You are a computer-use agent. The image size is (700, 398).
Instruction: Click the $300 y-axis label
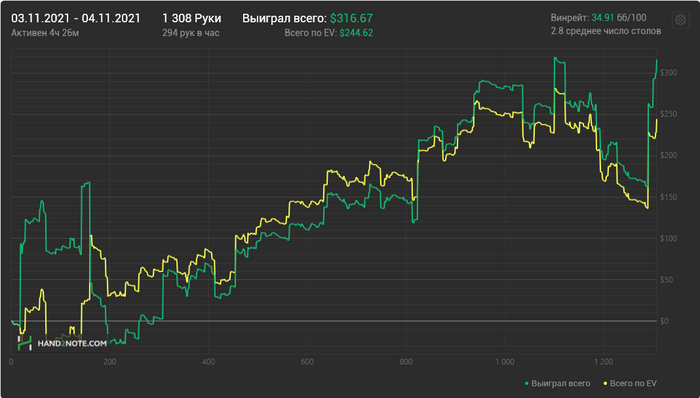coord(668,73)
